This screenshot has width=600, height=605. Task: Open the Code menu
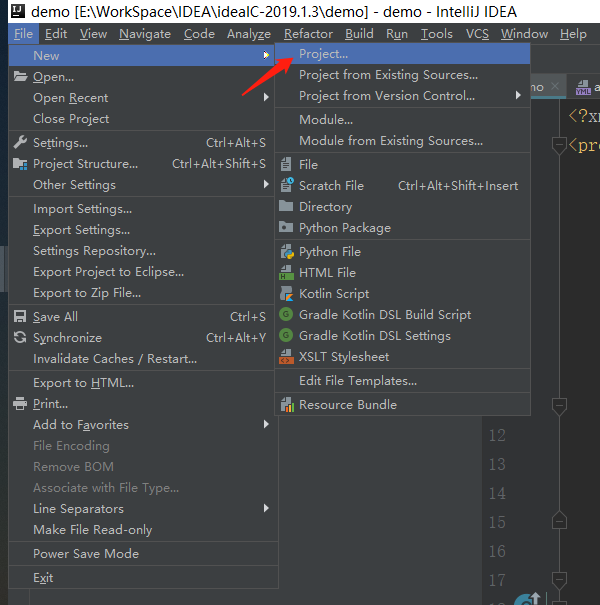pyautogui.click(x=199, y=34)
